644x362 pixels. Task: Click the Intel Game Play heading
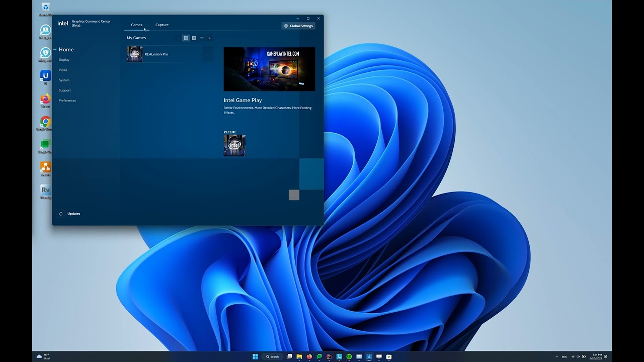point(243,101)
